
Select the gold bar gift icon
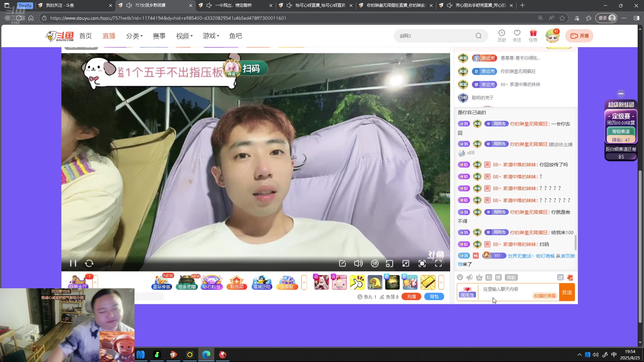click(x=428, y=282)
